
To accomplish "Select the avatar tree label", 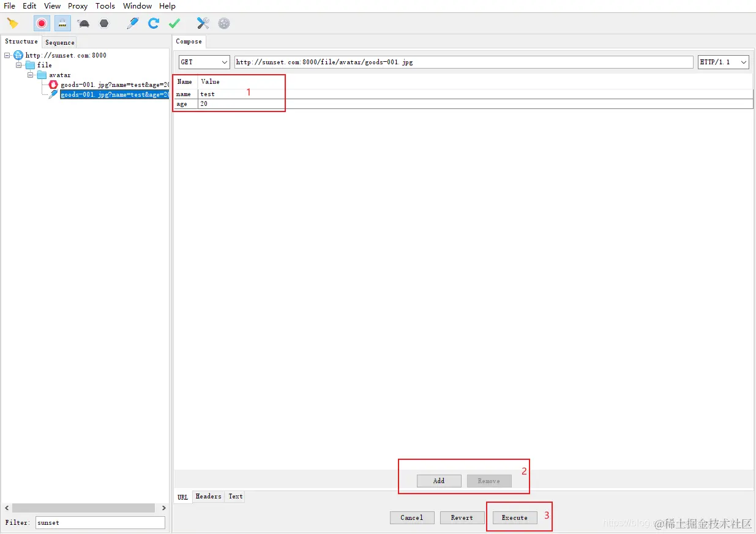I will click(x=60, y=75).
